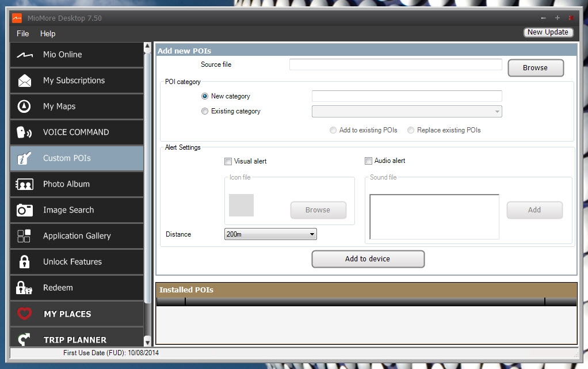588x369 pixels.
Task: Open the Help menu
Action: pos(48,33)
